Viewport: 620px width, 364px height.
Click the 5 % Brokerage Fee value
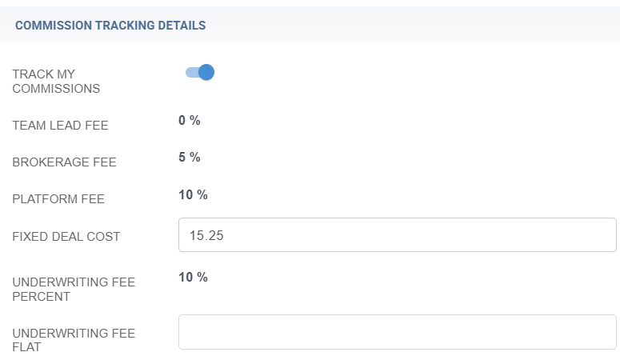[189, 158]
